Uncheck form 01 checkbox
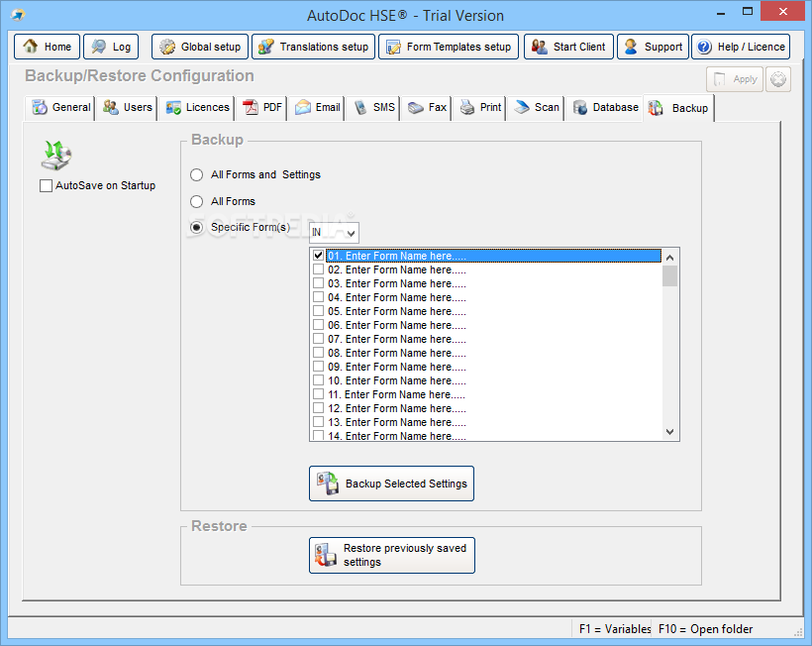812x646 pixels. [319, 256]
